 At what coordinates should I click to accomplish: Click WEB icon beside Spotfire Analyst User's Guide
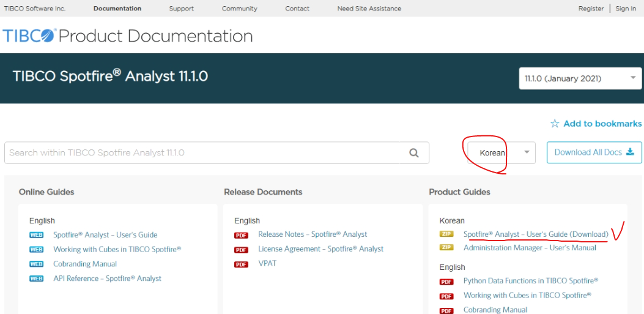[x=36, y=235]
